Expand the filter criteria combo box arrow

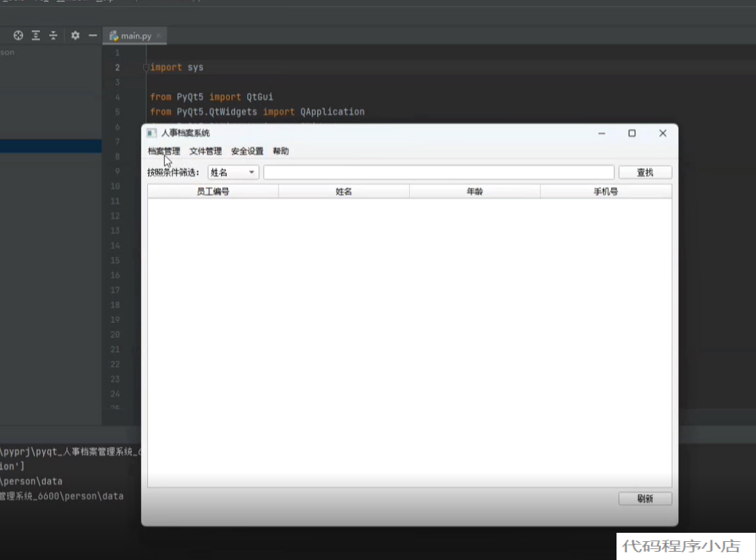pos(252,172)
